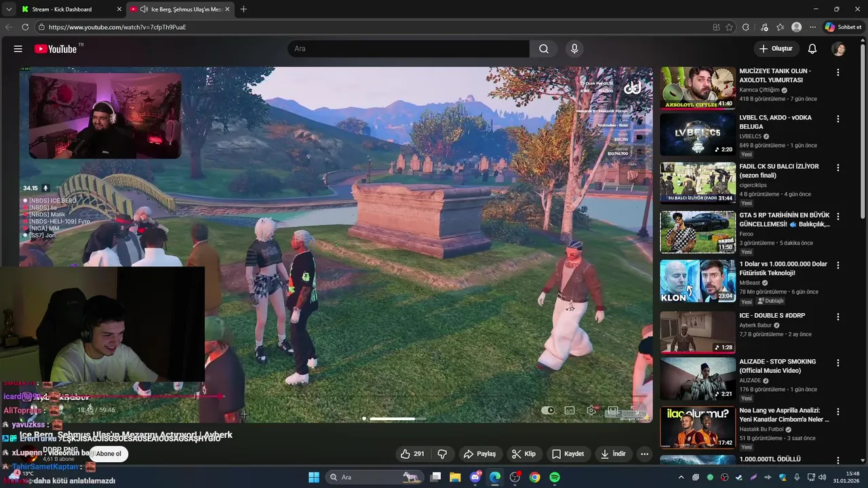Open the YouTube guide hamburger menu
Viewport: 868px width, 488px height.
pos(18,49)
